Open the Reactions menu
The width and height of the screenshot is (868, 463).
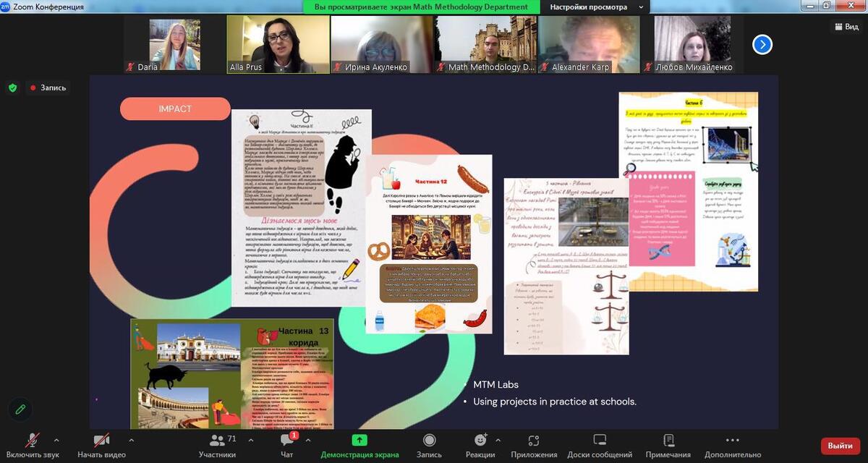(480, 445)
